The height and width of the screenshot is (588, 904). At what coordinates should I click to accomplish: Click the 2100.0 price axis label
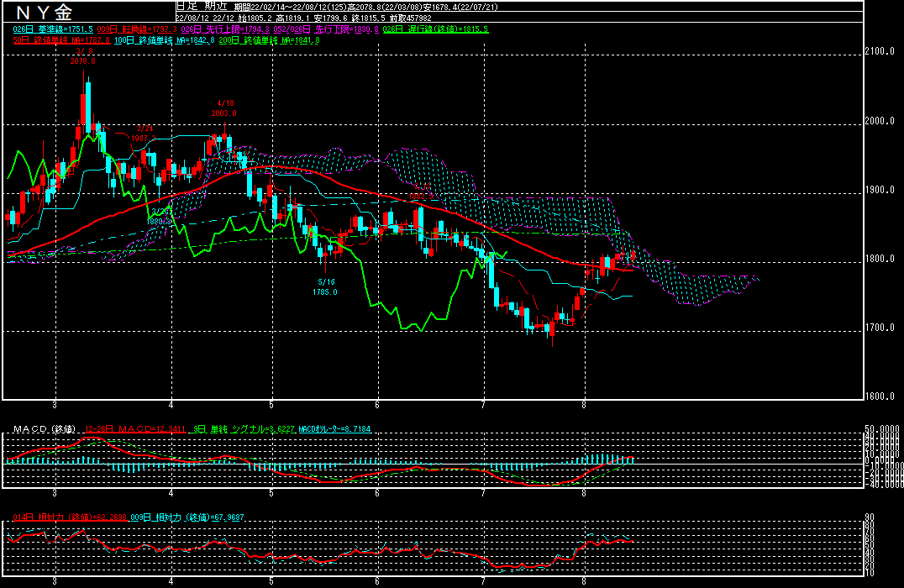880,51
